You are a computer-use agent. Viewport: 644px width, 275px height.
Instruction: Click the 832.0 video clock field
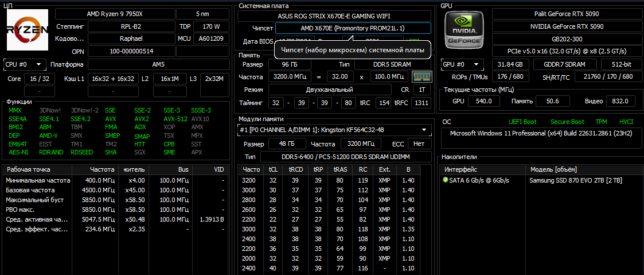point(620,101)
